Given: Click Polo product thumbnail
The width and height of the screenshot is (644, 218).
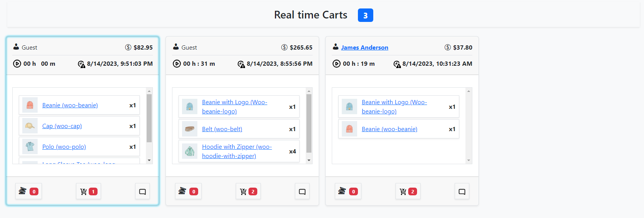Looking at the screenshot, I should point(30,146).
